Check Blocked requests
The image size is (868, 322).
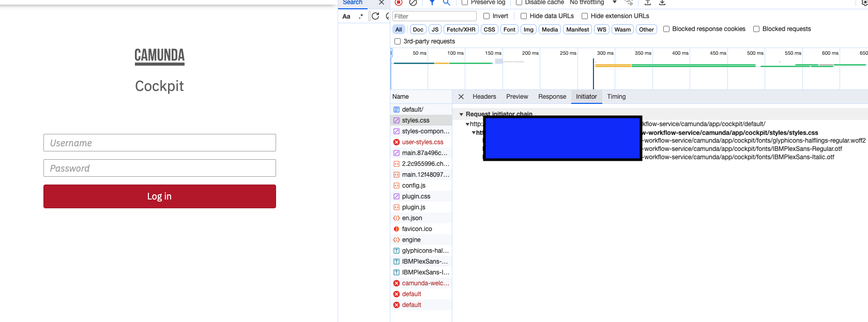[756, 29]
